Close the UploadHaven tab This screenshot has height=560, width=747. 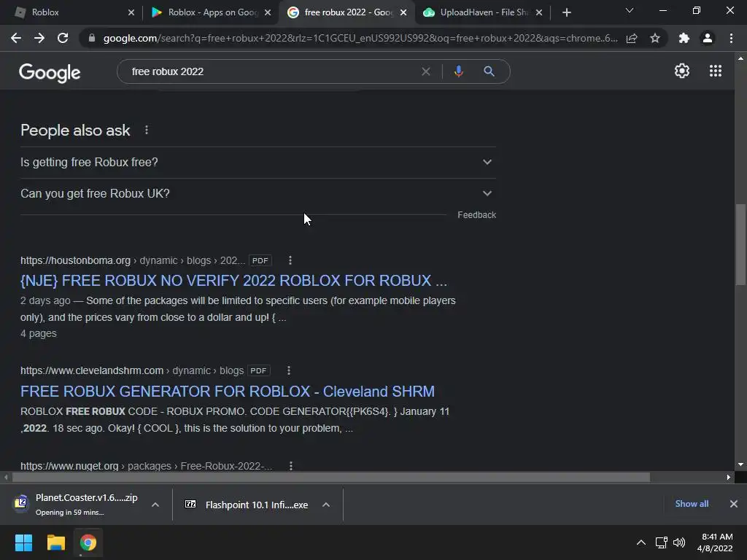pos(539,12)
